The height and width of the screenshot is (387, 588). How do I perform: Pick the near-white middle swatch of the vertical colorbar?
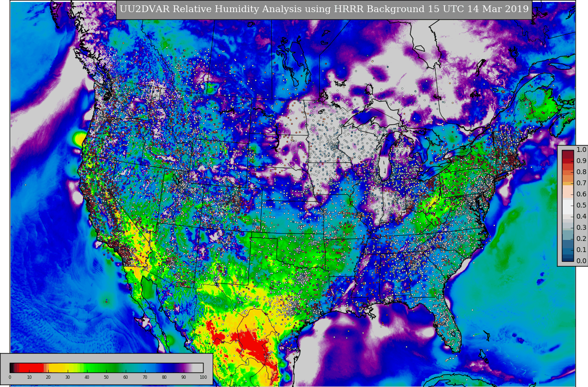pyautogui.click(x=568, y=207)
